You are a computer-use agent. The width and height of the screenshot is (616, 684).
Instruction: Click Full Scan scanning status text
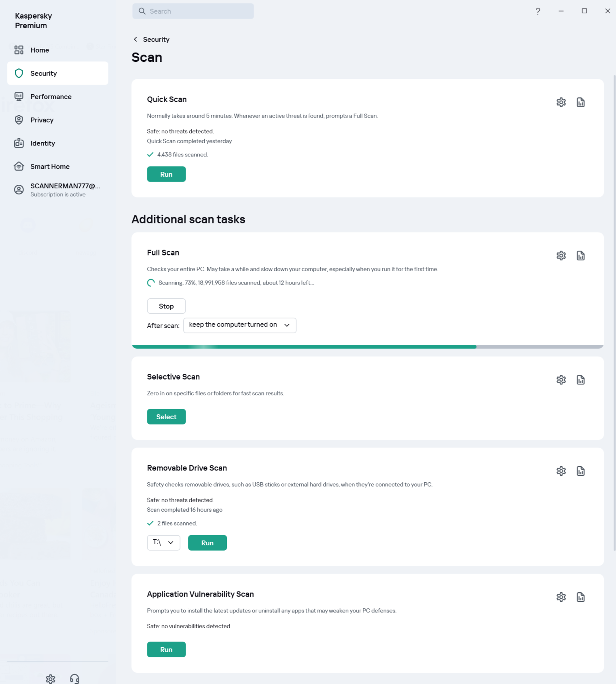pos(236,283)
